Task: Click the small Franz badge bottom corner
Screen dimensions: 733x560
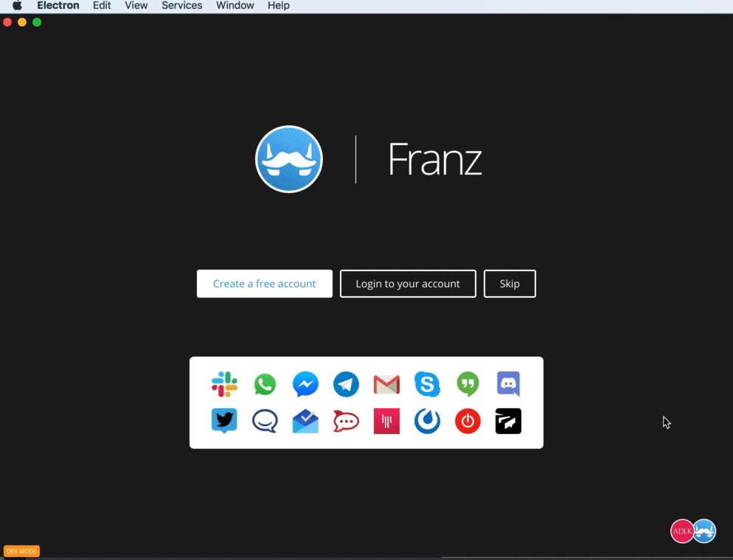Action: (x=704, y=531)
